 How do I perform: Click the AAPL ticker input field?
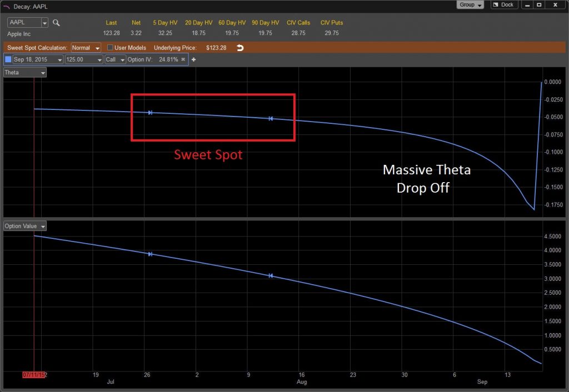22,22
